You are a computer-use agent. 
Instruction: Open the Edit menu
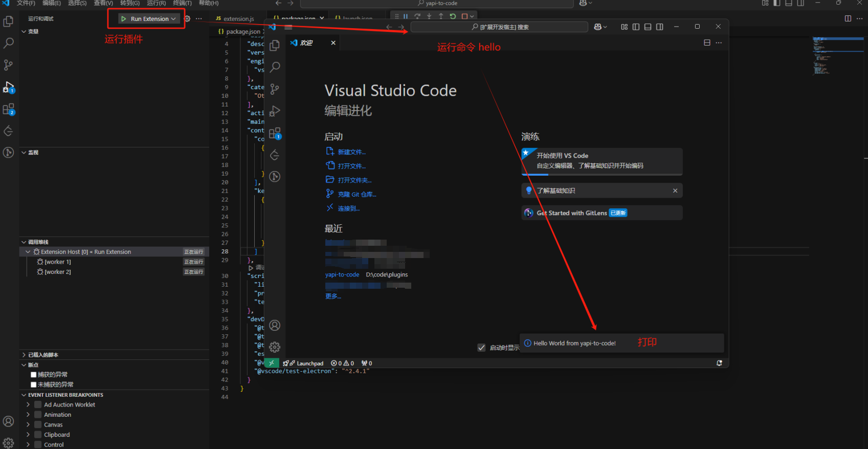click(x=52, y=3)
